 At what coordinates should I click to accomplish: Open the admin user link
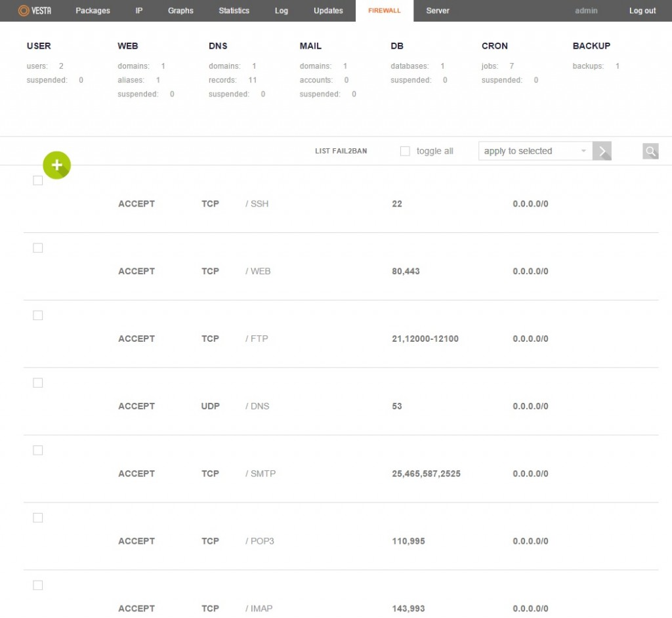click(586, 10)
